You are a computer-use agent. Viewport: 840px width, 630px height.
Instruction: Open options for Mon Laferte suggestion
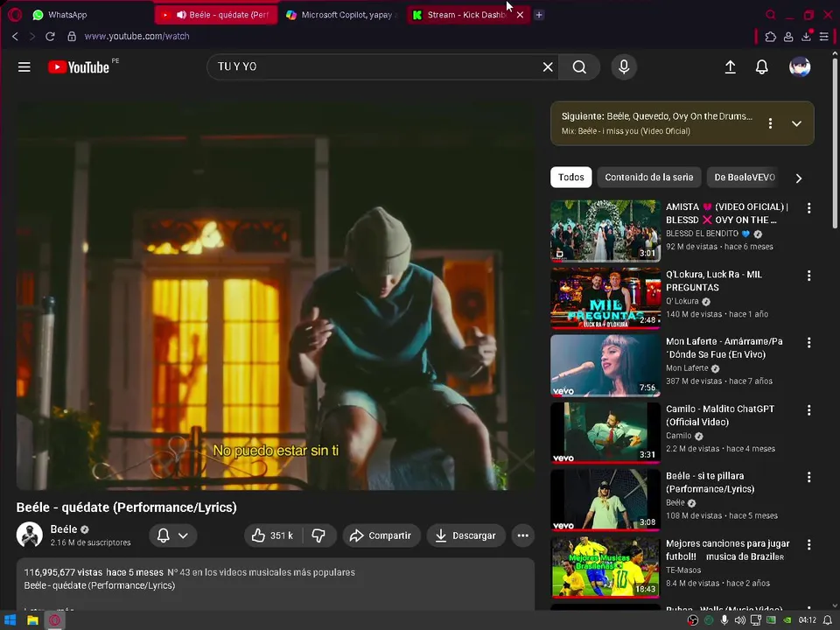coord(808,342)
